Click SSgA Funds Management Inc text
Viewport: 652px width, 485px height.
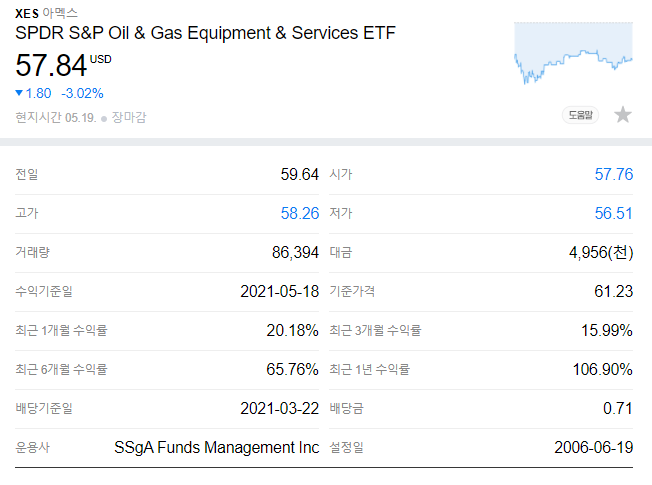[x=217, y=447]
